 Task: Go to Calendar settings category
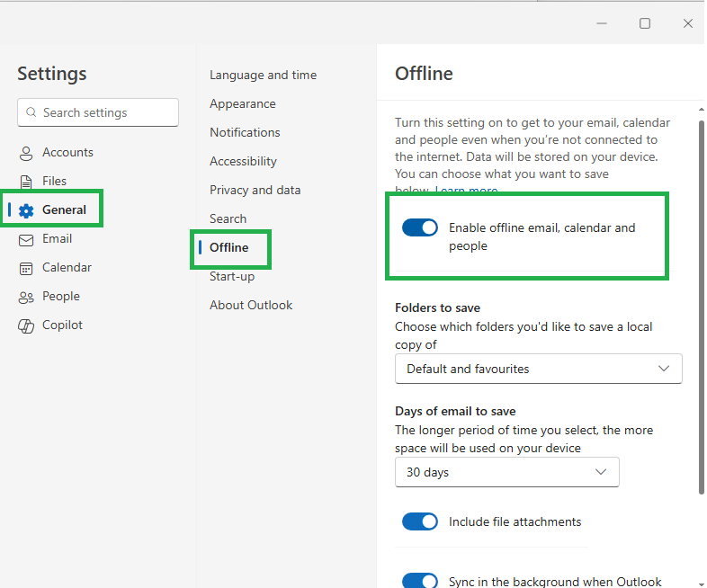[x=67, y=268]
